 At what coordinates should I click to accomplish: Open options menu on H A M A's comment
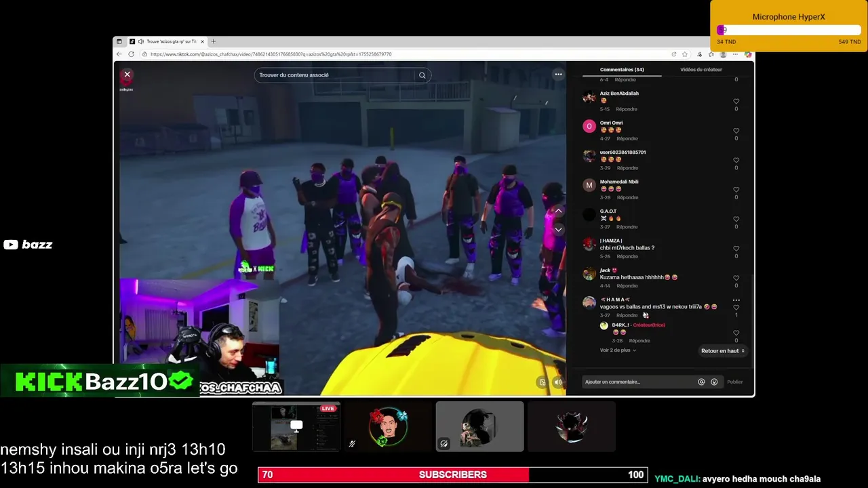(x=736, y=300)
